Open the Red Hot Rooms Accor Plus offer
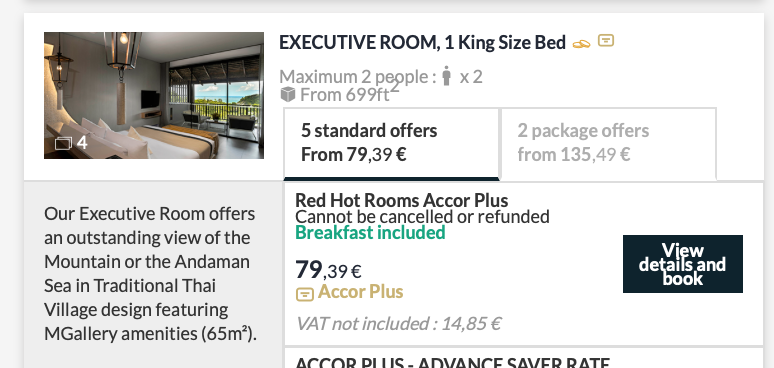Image resolution: width=774 pixels, height=368 pixels. point(401,200)
